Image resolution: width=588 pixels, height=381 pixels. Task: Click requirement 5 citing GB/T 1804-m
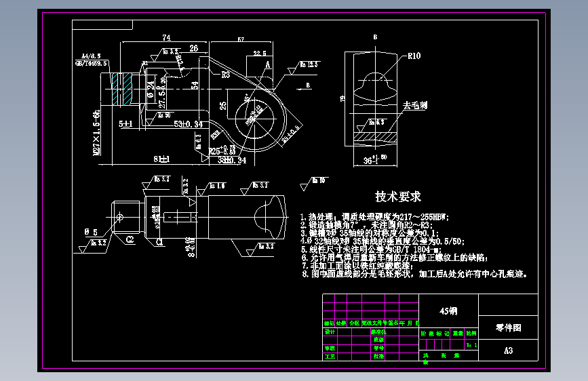371,249
